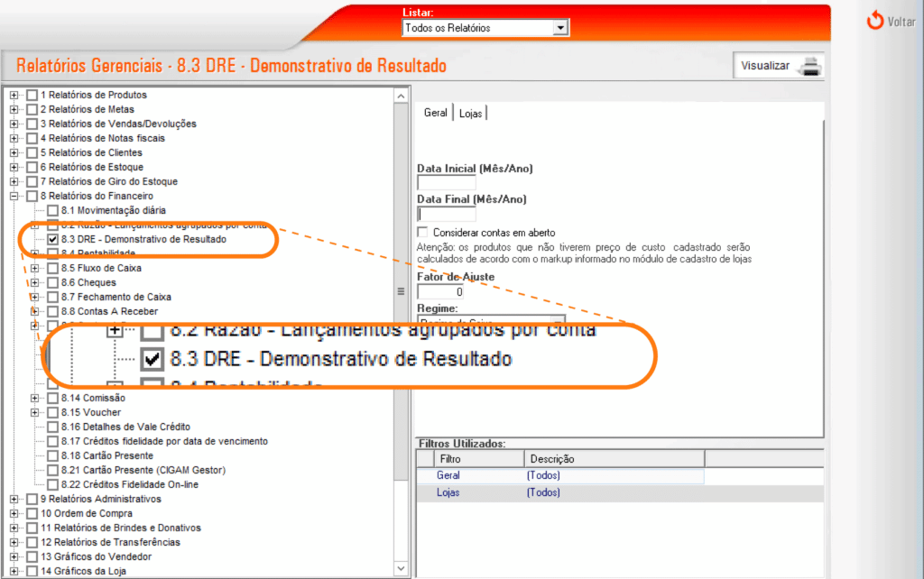Check the 13 Gráficos do Vendedor checkbox
Image resolution: width=924 pixels, height=579 pixels.
pos(32,556)
